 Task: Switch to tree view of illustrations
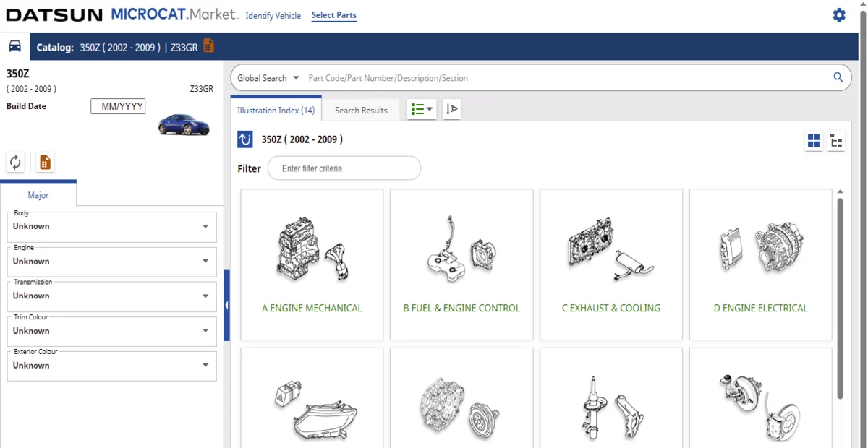point(836,141)
